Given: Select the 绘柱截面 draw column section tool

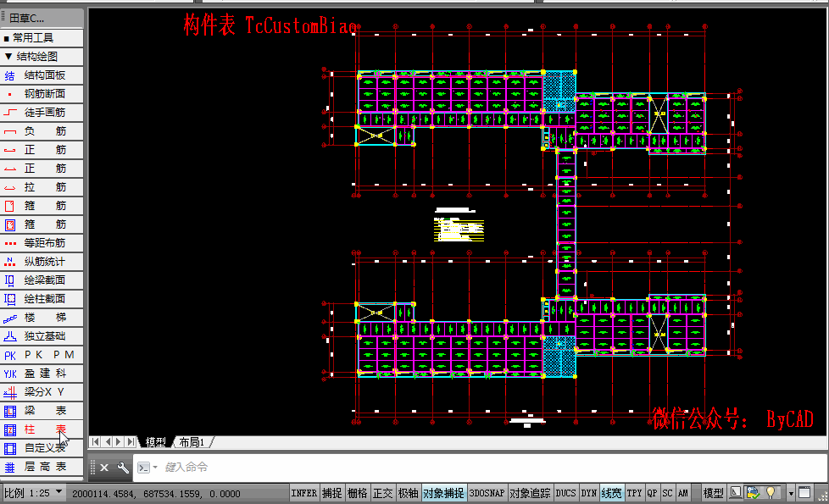Looking at the screenshot, I should [x=42, y=298].
